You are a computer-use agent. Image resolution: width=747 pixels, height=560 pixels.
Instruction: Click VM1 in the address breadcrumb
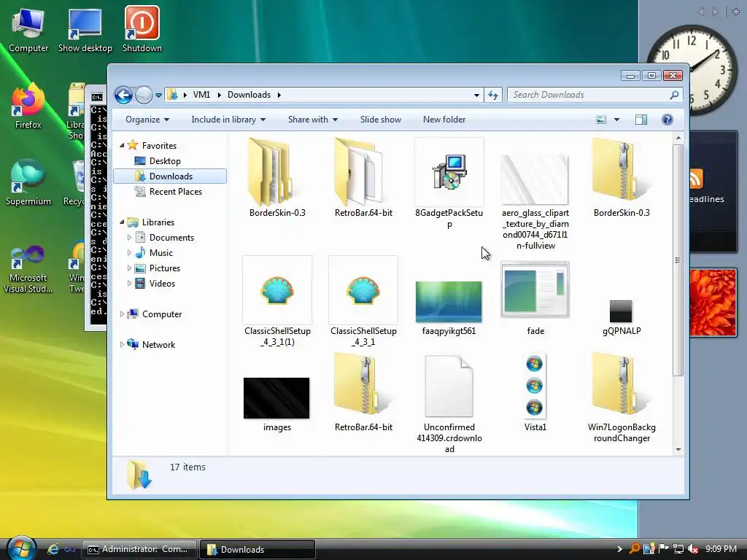201,95
